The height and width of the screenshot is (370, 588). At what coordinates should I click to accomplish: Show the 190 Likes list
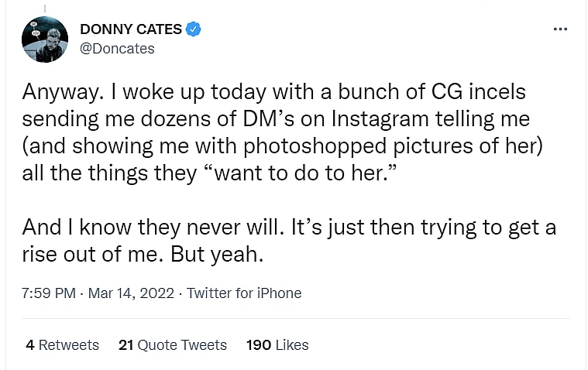277,344
